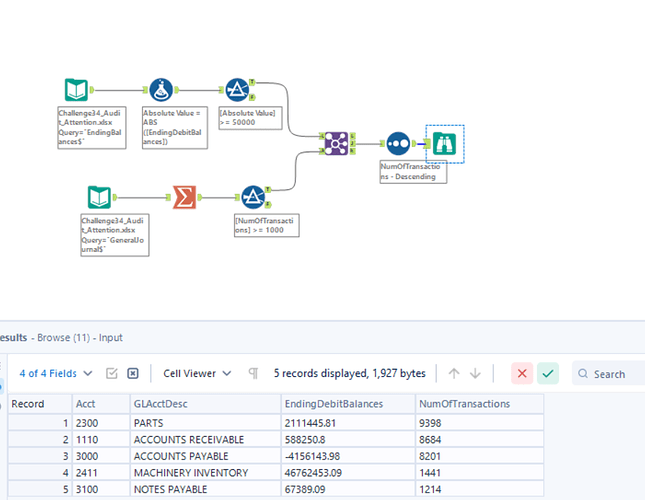Image resolution: width=645 pixels, height=500 pixels.
Task: Click the Record column header
Action: click(x=39, y=404)
